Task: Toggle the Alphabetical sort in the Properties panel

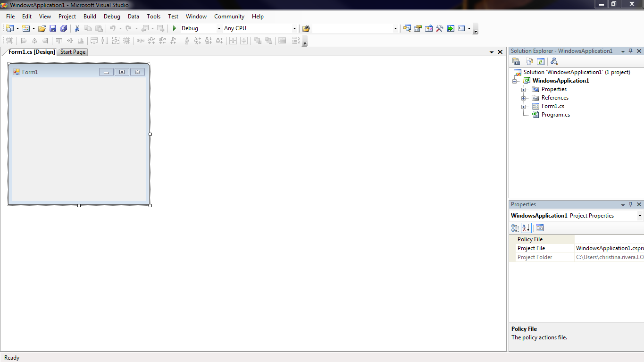Action: (x=526, y=228)
